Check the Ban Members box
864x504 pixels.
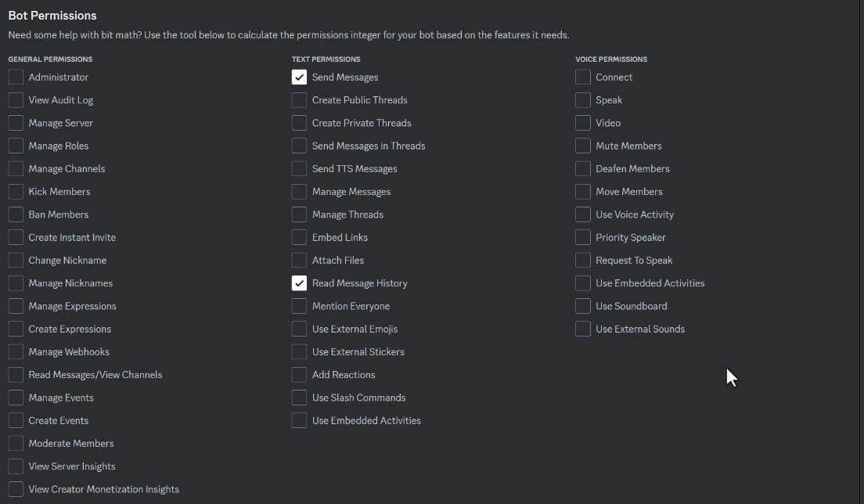[16, 214]
